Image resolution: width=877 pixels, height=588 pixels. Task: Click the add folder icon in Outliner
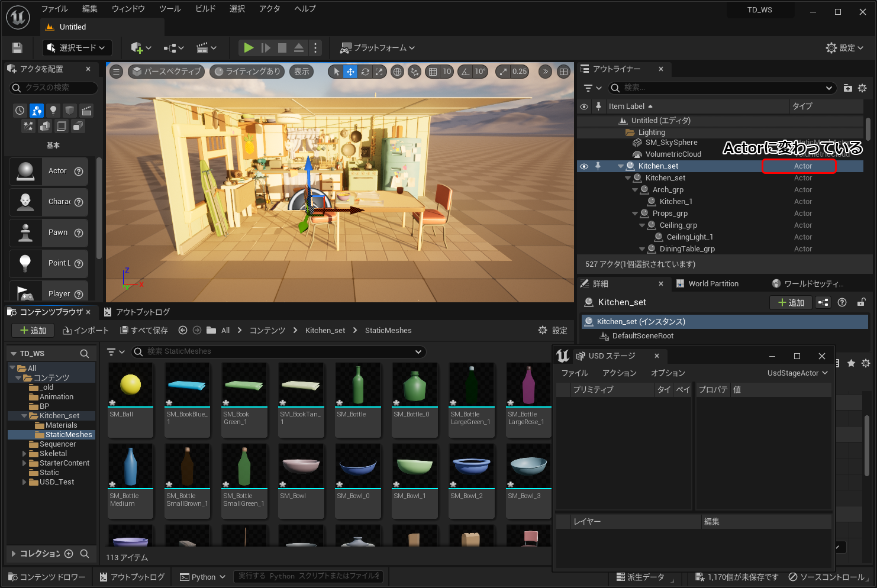click(847, 88)
